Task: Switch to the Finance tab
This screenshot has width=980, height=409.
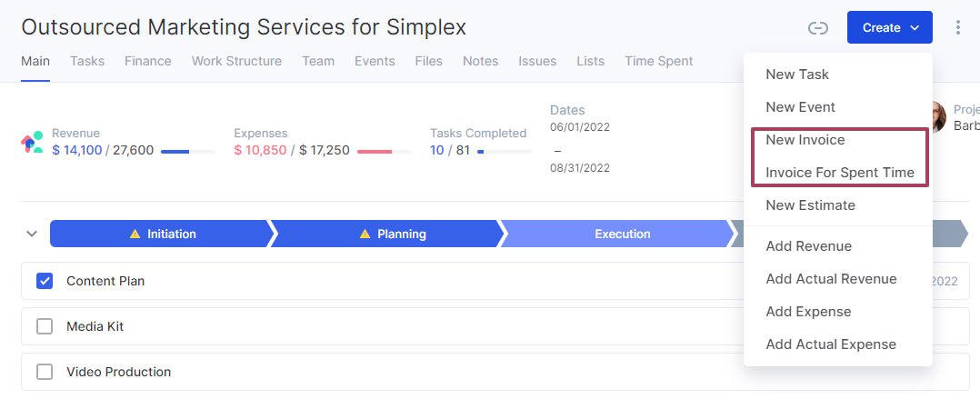Action: [x=148, y=61]
